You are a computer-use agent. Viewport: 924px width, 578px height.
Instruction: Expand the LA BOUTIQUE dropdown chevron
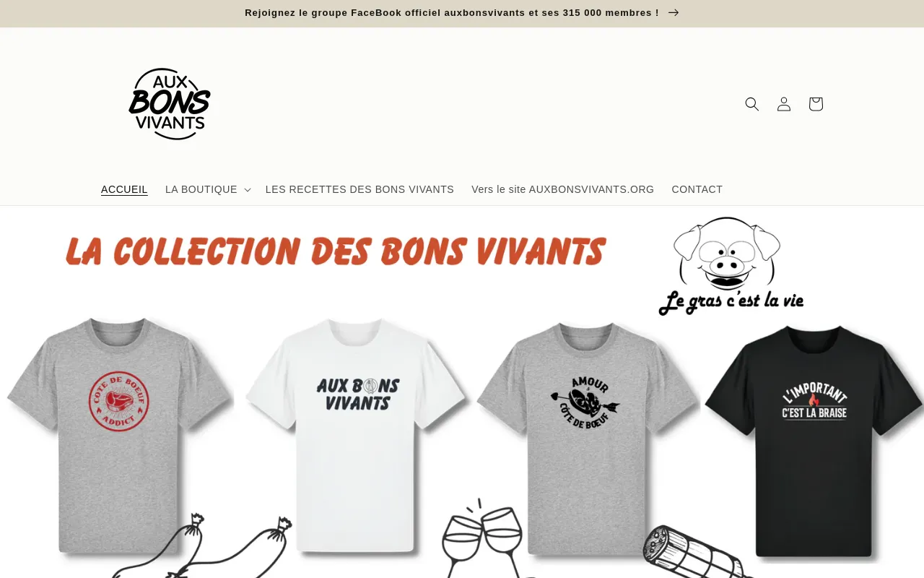(247, 189)
